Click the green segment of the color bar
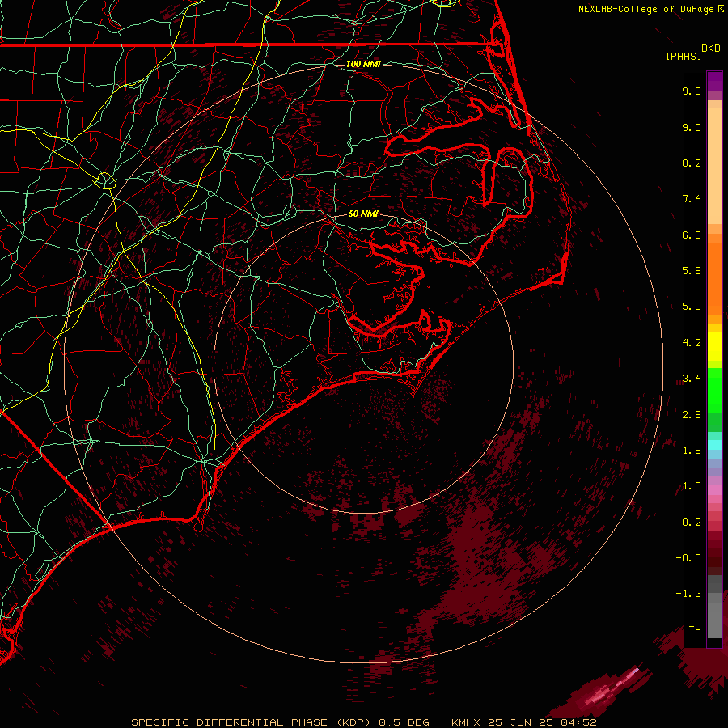The image size is (728, 728). pos(714,390)
